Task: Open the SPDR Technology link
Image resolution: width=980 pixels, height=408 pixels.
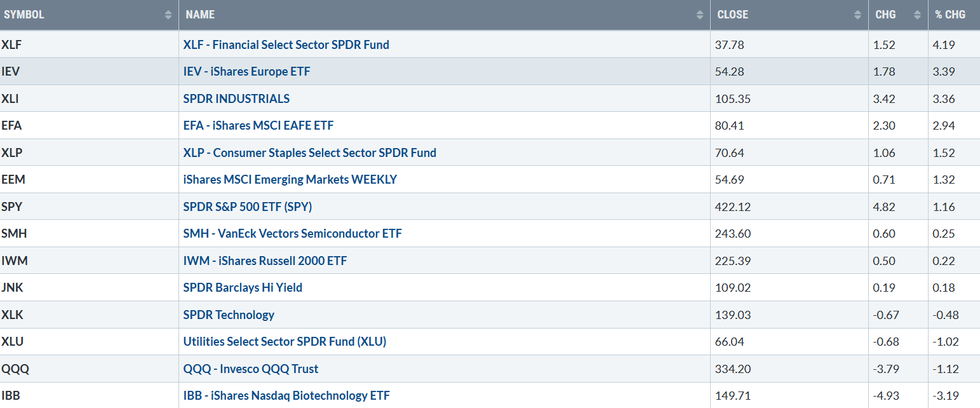Action: click(x=229, y=315)
